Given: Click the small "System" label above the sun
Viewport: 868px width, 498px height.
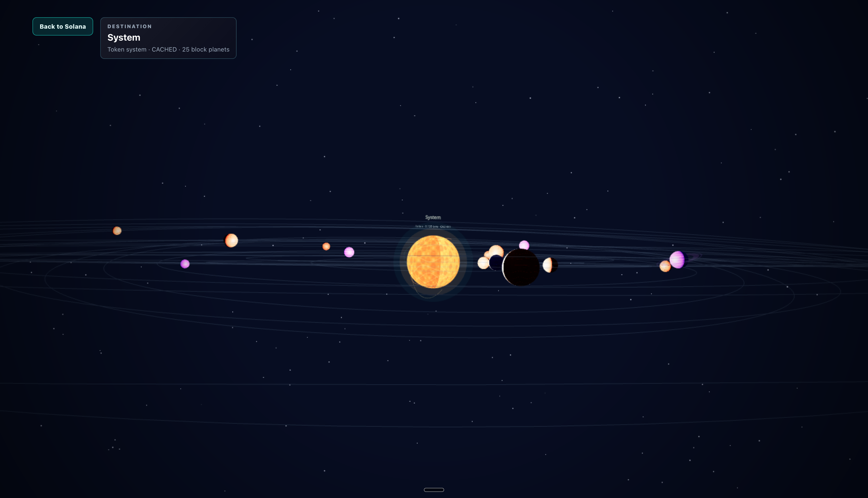Looking at the screenshot, I should point(433,217).
